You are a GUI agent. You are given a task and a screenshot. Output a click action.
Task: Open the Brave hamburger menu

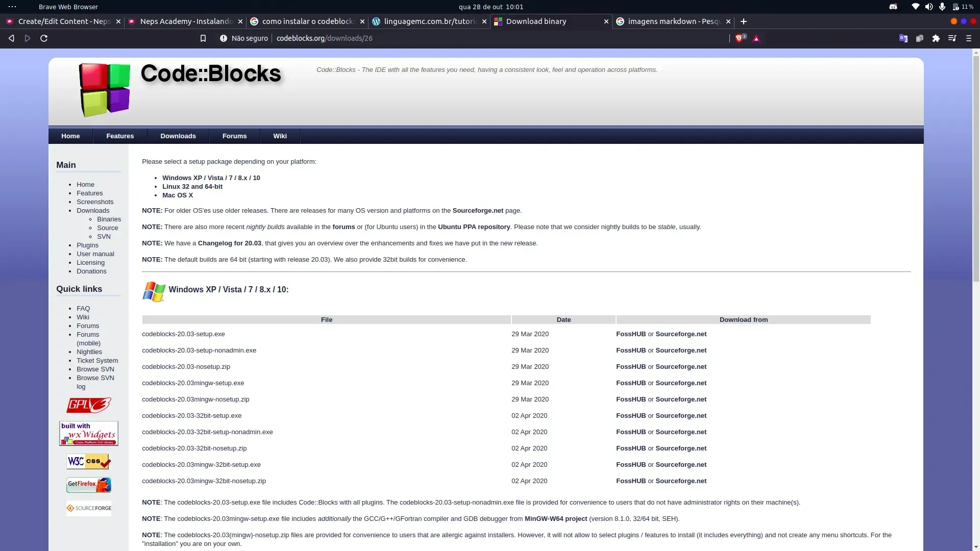click(x=969, y=38)
